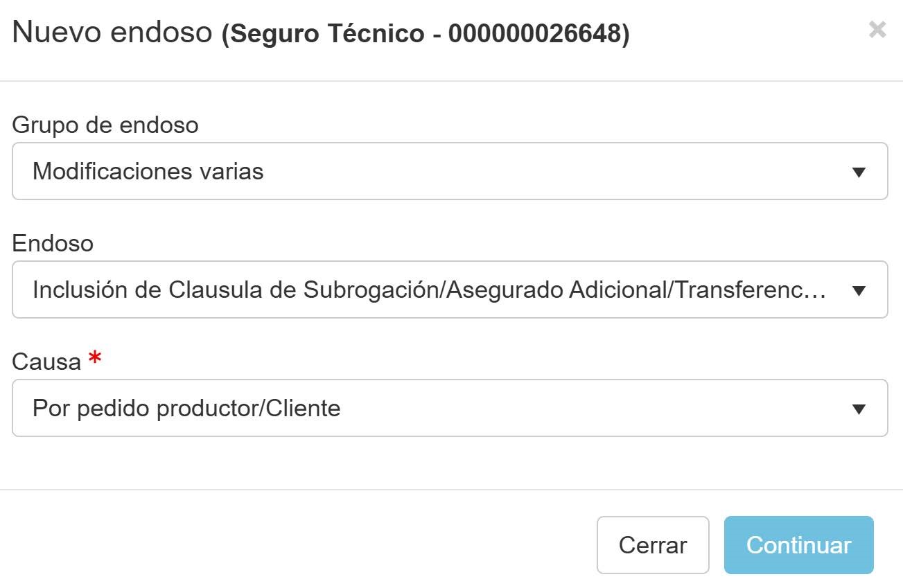Click the Inclusión de Clausula de Subrogación value
The height and width of the screenshot is (588, 903).
[x=429, y=290]
